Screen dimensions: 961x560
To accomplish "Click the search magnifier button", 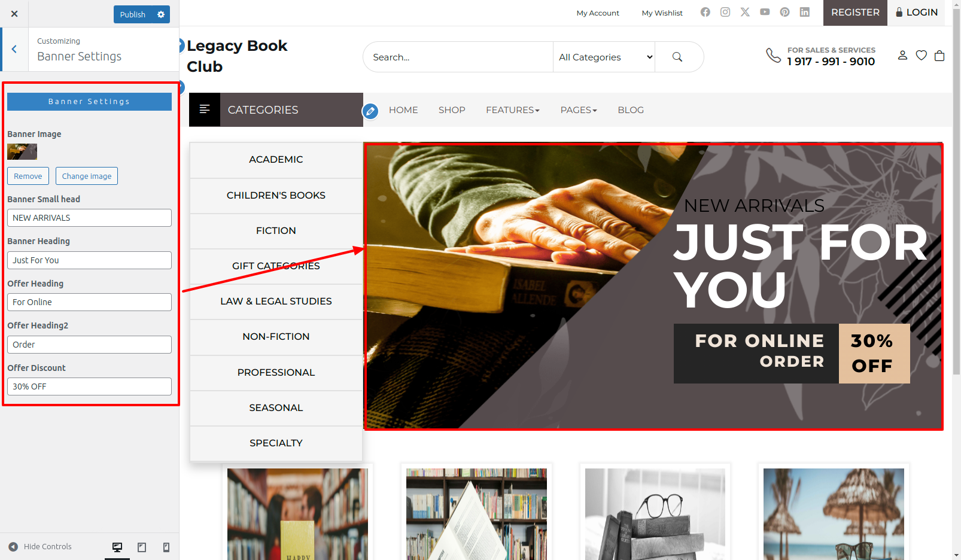I will 677,57.
